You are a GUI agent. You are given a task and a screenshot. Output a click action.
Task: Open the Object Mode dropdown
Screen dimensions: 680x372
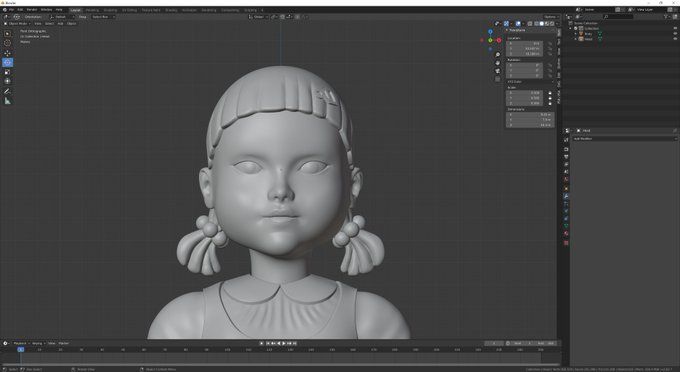[17, 23]
